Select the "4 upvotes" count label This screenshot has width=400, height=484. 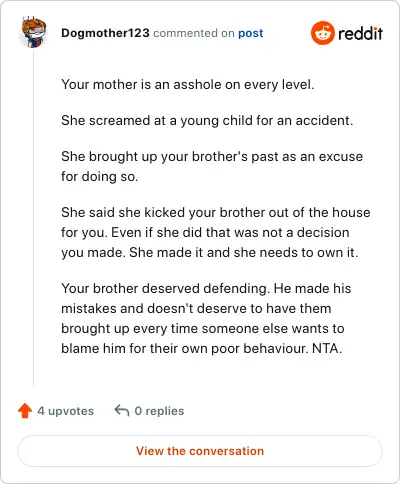(66, 411)
